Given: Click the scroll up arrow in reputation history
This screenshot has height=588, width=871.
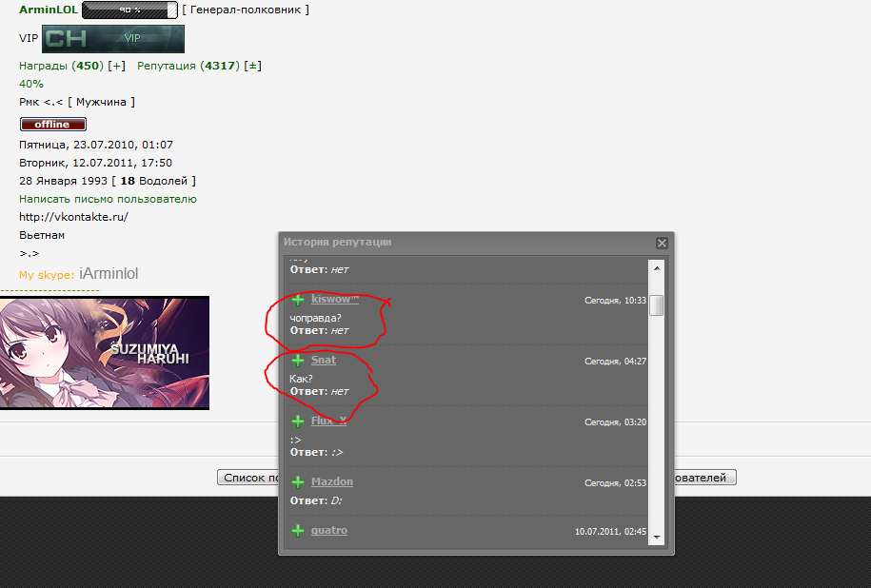Looking at the screenshot, I should click(x=657, y=268).
